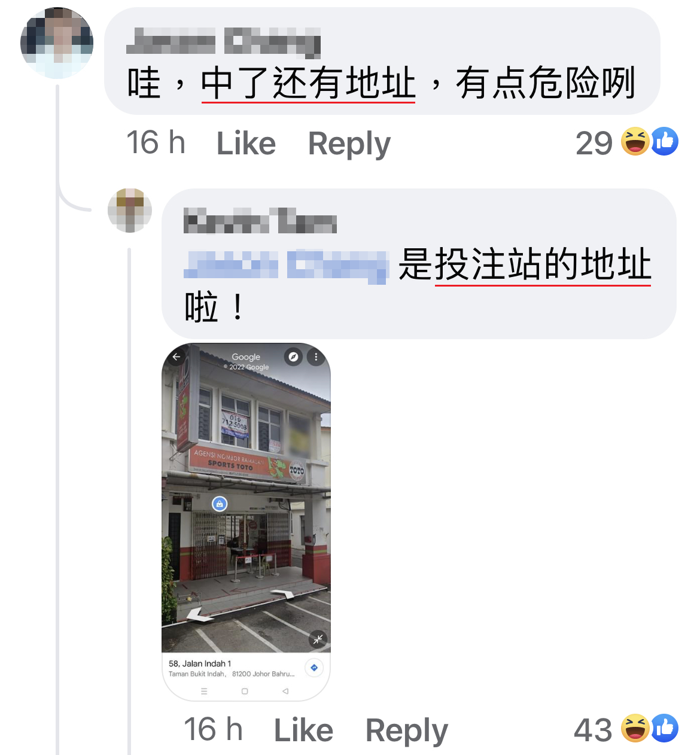
Task: Open reactions count 43 on the reply
Action: (592, 730)
